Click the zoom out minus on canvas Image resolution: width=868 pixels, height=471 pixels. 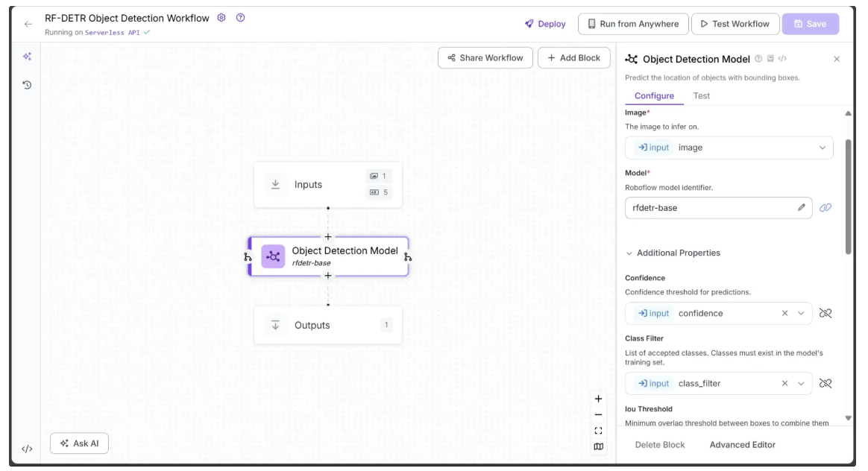pyautogui.click(x=598, y=414)
